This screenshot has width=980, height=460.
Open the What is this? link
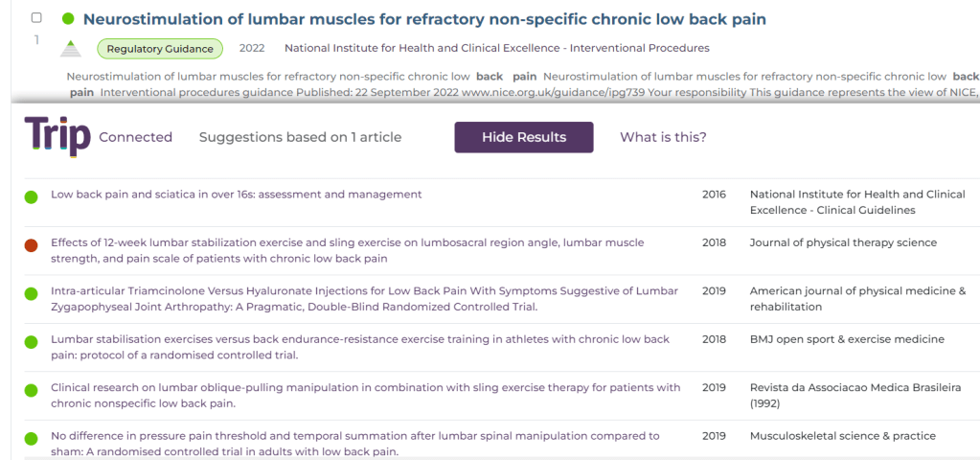pos(663,137)
